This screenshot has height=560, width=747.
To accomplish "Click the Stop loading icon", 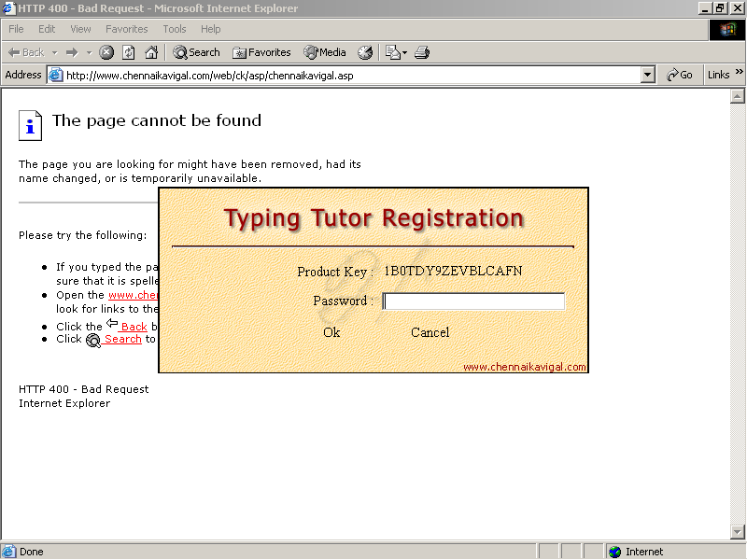I will click(106, 52).
